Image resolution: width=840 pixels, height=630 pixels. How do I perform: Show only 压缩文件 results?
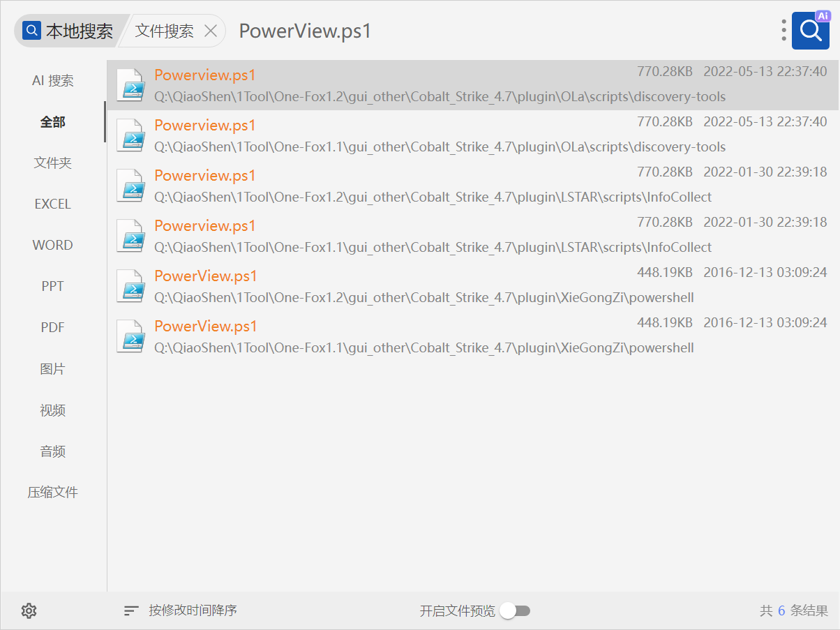(x=53, y=493)
